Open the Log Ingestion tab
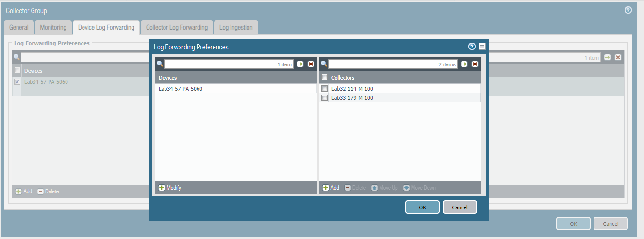 pyautogui.click(x=236, y=28)
